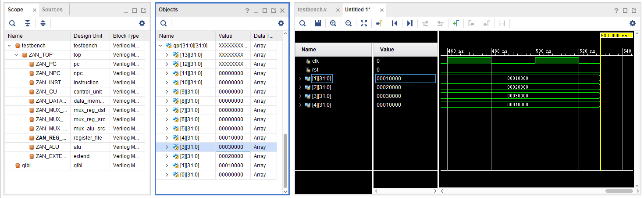
Task: Go to previous marker in waveform
Action: coord(471,23)
